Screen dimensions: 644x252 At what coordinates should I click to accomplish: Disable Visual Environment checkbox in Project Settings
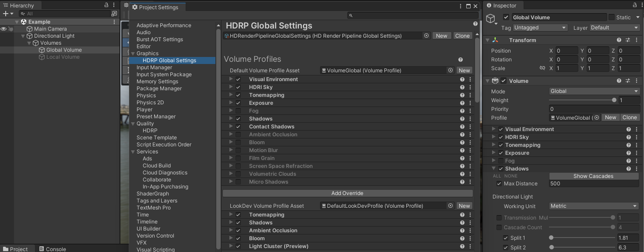[238, 79]
